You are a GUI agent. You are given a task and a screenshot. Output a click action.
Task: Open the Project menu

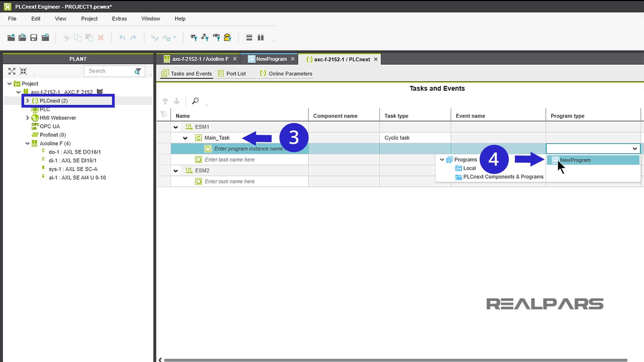(89, 19)
